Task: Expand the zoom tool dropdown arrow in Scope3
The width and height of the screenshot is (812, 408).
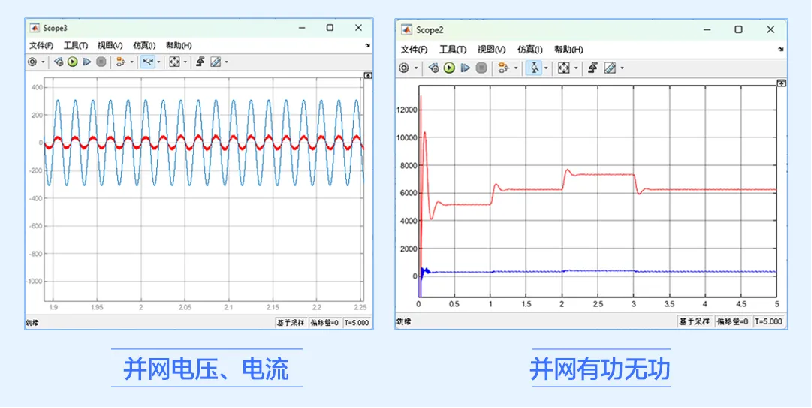Action: [158, 62]
